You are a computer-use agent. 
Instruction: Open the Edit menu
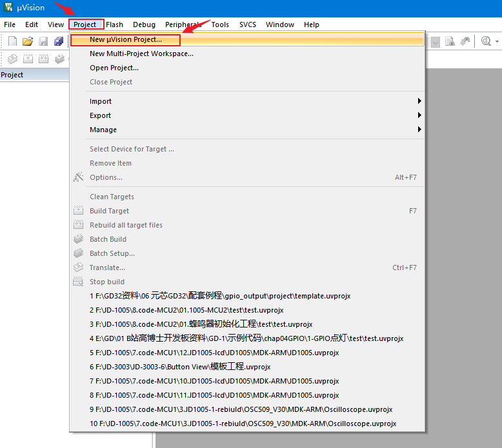click(x=32, y=24)
